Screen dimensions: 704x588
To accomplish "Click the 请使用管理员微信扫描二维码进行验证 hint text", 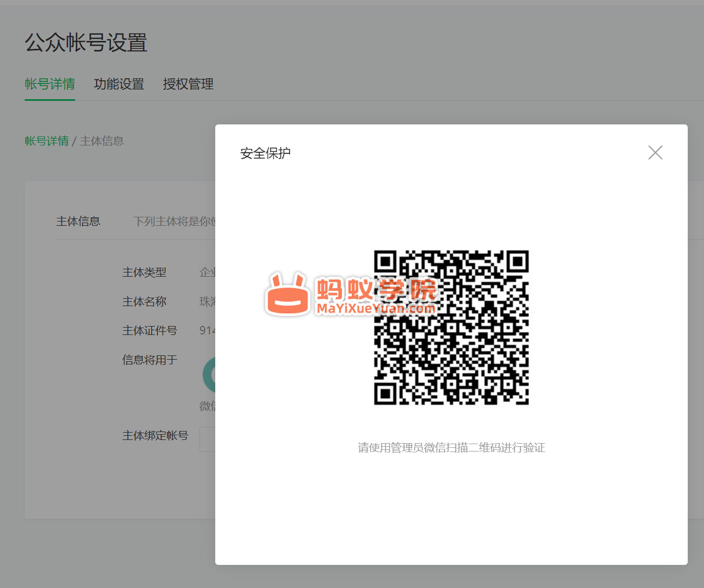I will [x=451, y=447].
